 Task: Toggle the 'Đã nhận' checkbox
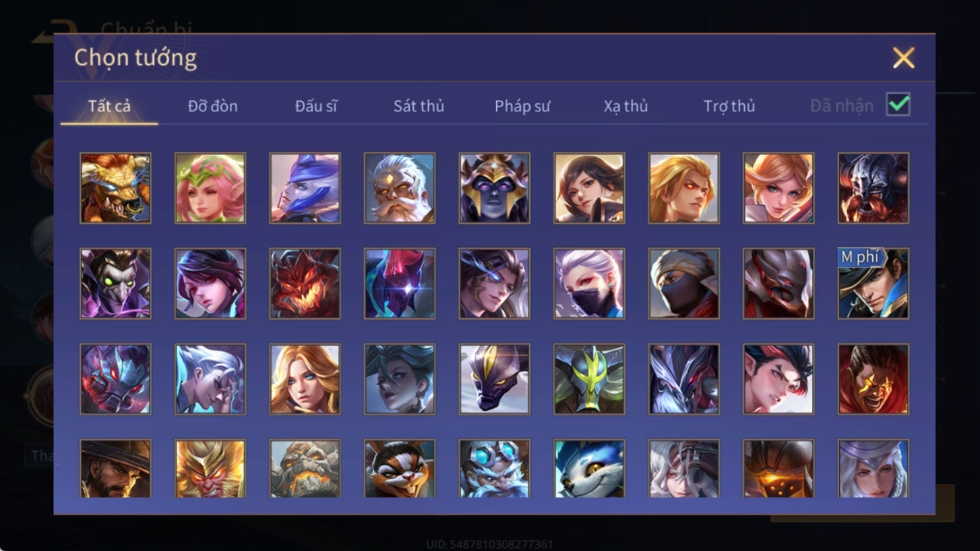(898, 105)
